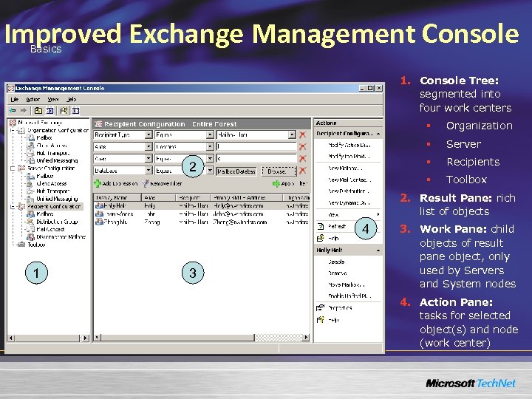Click the Remove Filter link
Viewport: 532px width, 399px height.
click(166, 183)
